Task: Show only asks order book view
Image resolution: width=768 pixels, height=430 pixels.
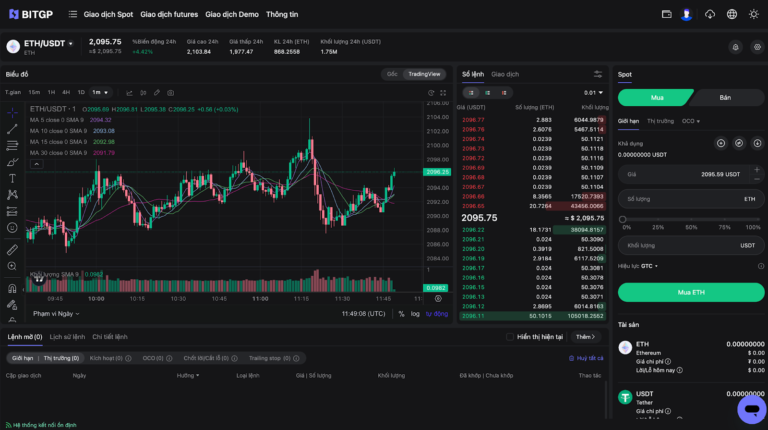Action: 504,93
